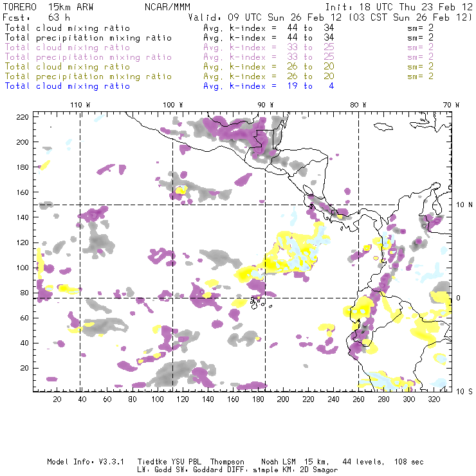Click the "110 W" longitude label
Viewport: 476px width, 476px height.
point(80,105)
